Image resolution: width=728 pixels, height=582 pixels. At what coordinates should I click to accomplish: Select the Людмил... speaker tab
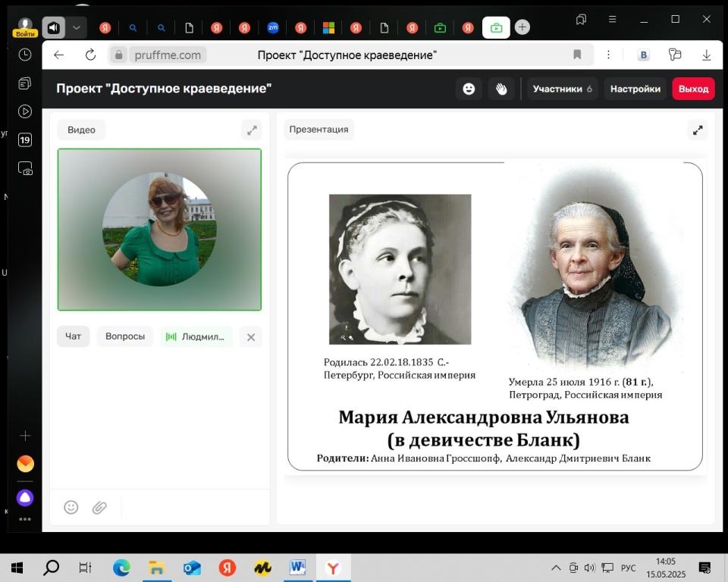(196, 336)
